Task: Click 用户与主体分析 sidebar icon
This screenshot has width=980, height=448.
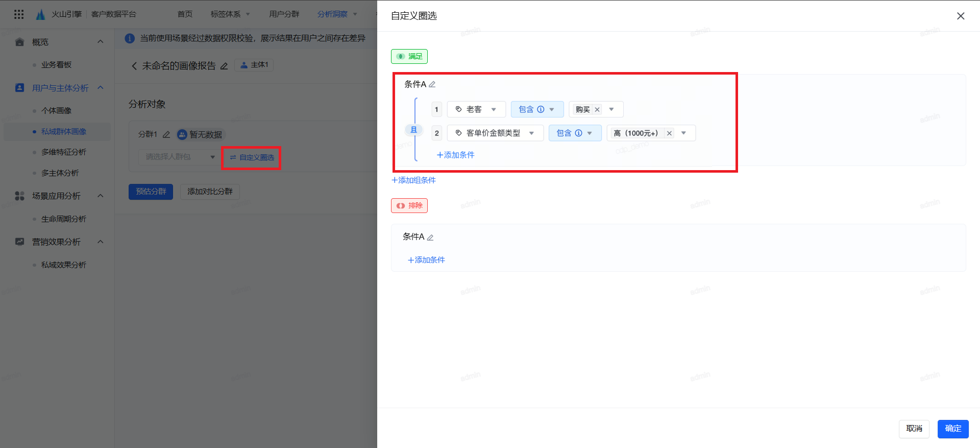Action: tap(20, 88)
